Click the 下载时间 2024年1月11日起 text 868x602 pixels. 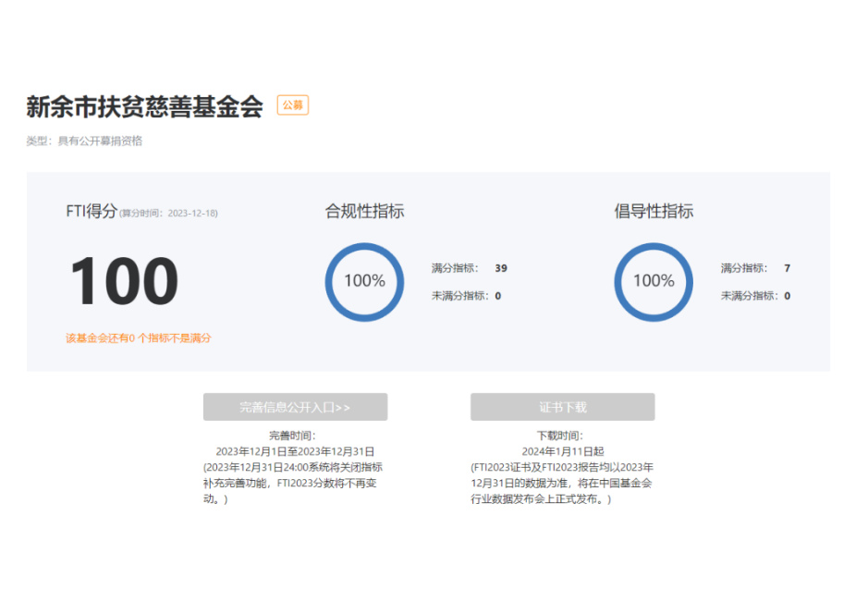coord(562,451)
